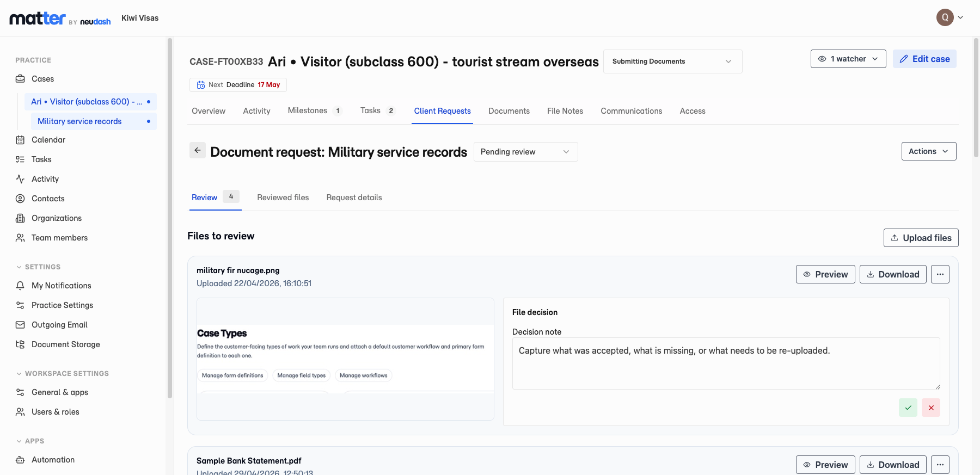Click the Practice Settings sliders icon
Image resolution: width=980 pixels, height=475 pixels.
20,305
